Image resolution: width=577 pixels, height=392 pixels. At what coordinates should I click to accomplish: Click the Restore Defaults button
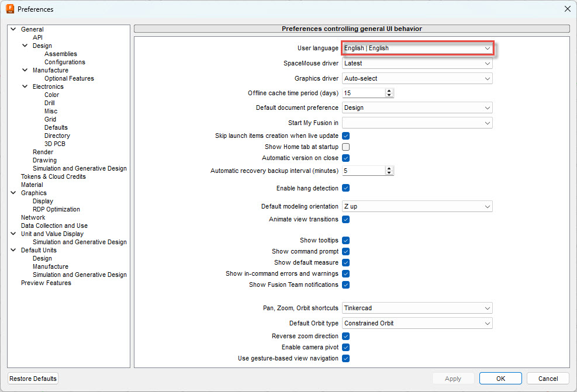coord(33,379)
